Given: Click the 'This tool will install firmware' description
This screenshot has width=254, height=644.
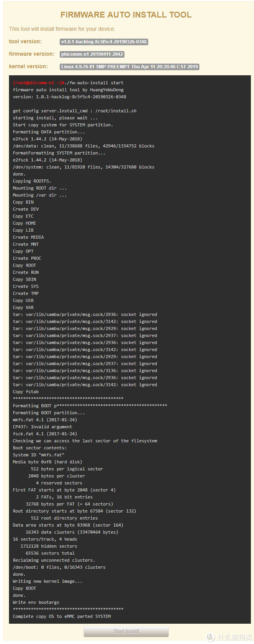Looking at the screenshot, I should click(x=62, y=29).
